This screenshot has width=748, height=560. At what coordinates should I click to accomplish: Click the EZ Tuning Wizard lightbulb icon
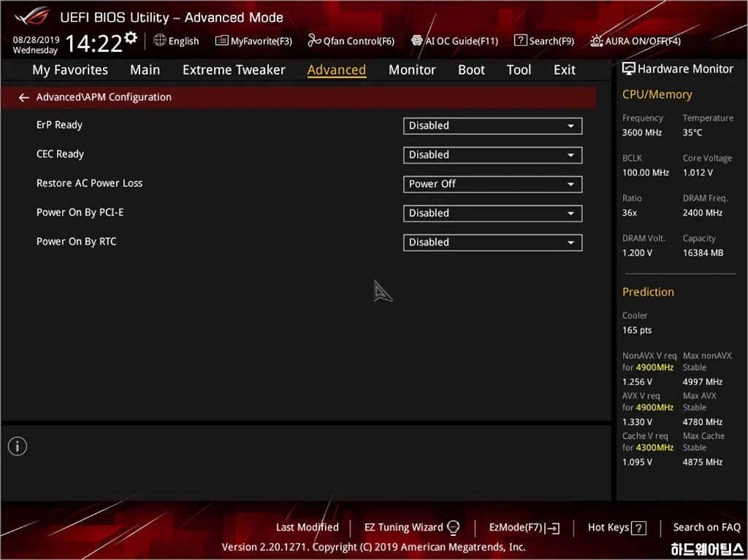(453, 528)
